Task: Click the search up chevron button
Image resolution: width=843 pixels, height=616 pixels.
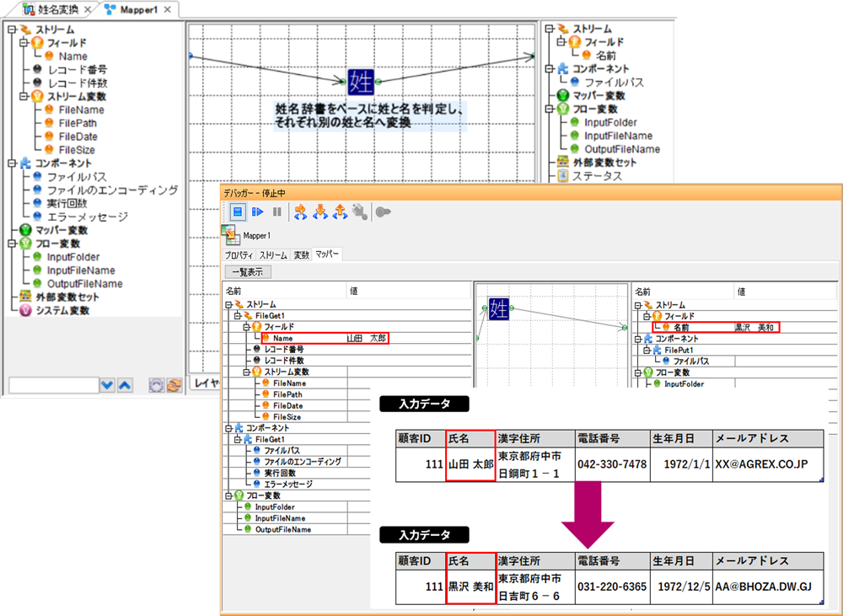Action: 125,385
